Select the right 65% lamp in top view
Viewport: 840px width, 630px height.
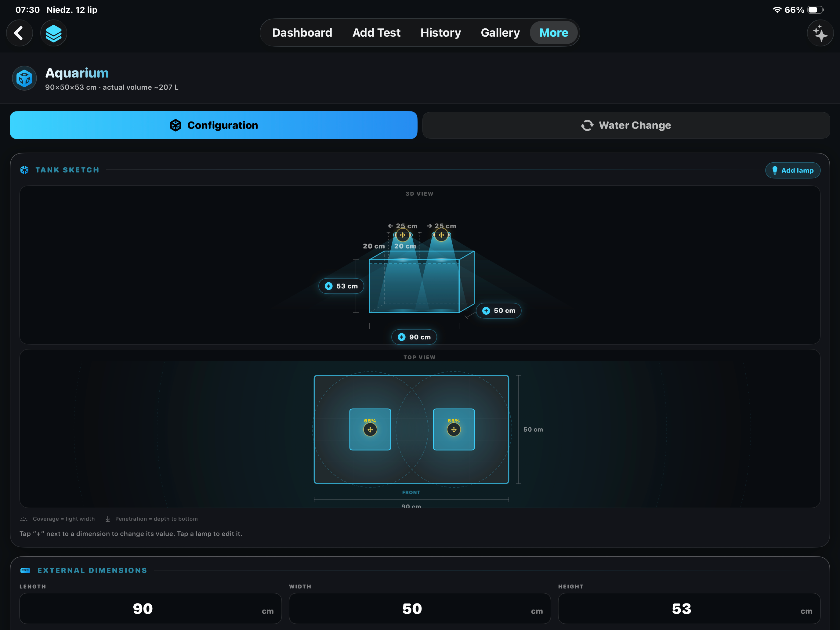[x=454, y=429]
